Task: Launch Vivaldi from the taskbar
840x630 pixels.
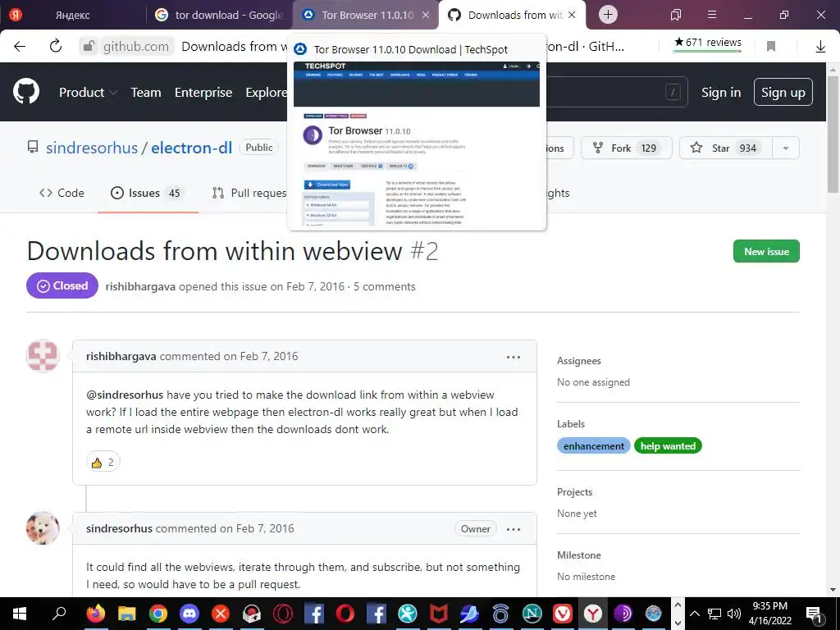Action: click(562, 614)
